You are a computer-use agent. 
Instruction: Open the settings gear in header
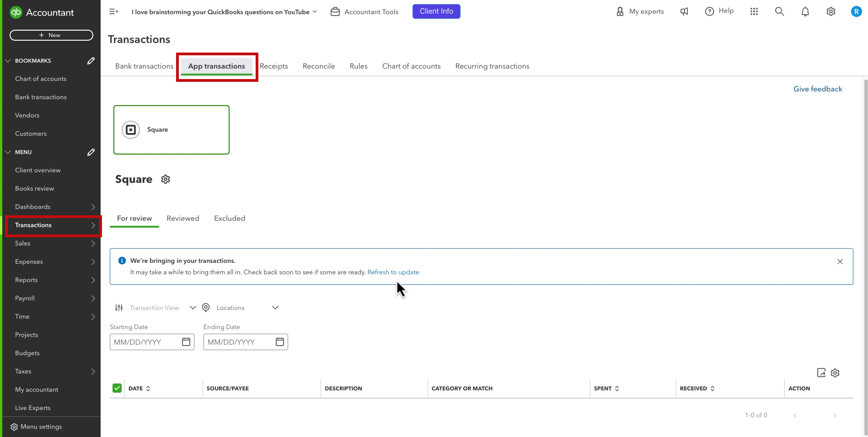pos(831,11)
